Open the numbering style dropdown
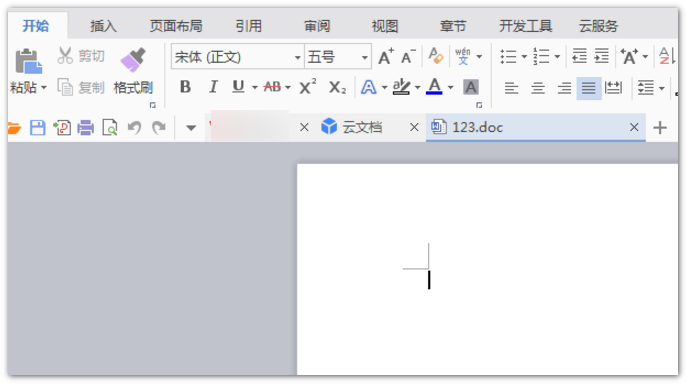Screen dimensions: 687x384 (557, 57)
